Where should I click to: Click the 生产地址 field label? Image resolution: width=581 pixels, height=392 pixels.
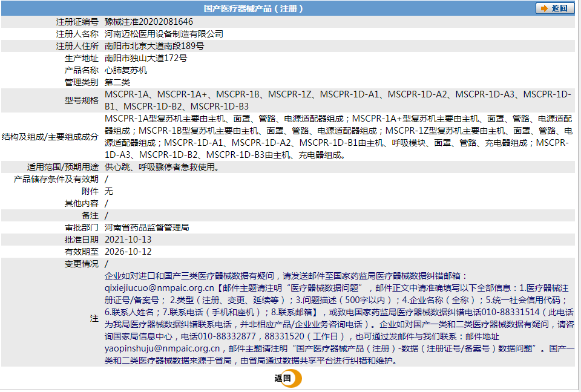(82, 58)
